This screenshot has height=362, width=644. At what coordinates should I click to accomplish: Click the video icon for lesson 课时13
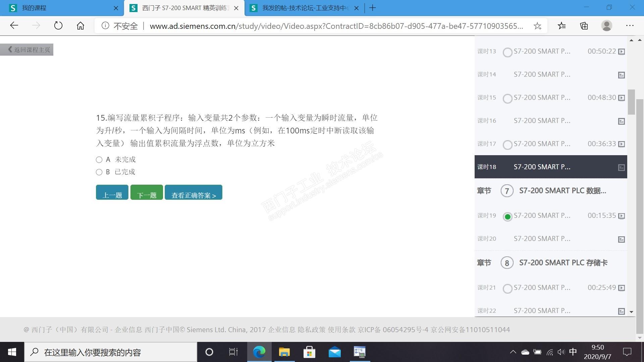(621, 52)
